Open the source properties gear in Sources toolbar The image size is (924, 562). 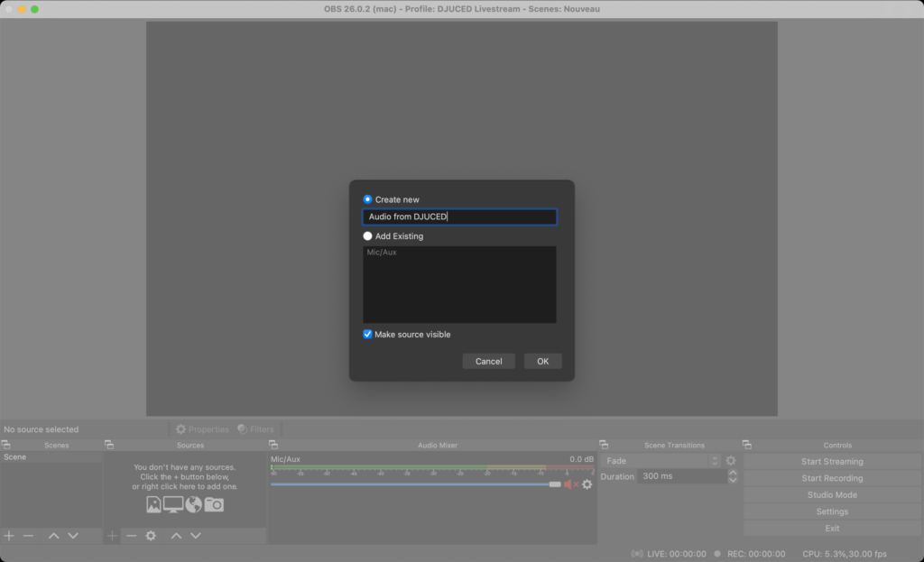[x=151, y=536]
